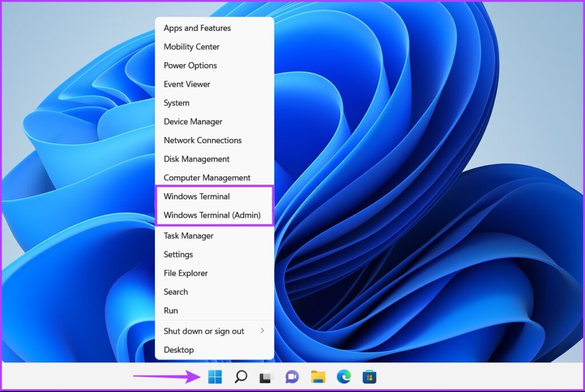
Task: Open Settings from the context menu
Action: tap(178, 254)
